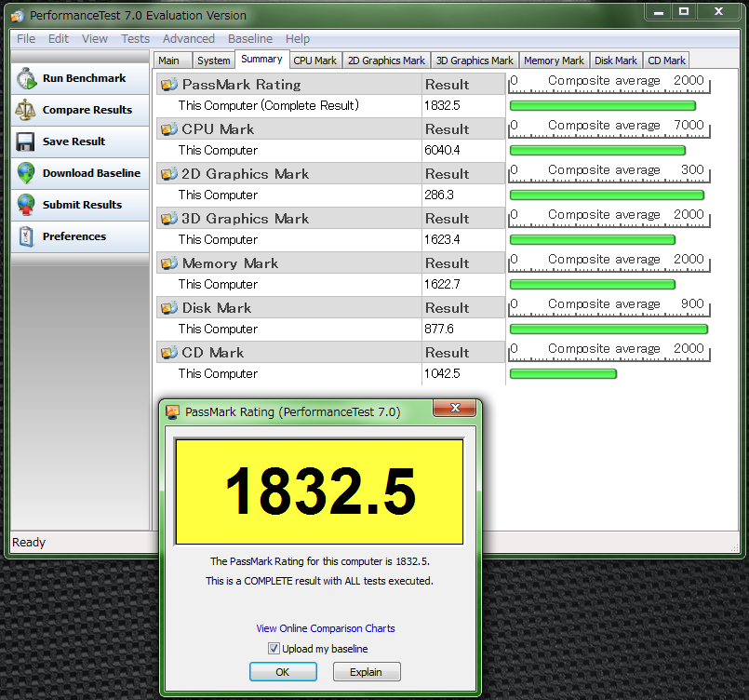Click the Preferences clipboard icon

pos(26,236)
